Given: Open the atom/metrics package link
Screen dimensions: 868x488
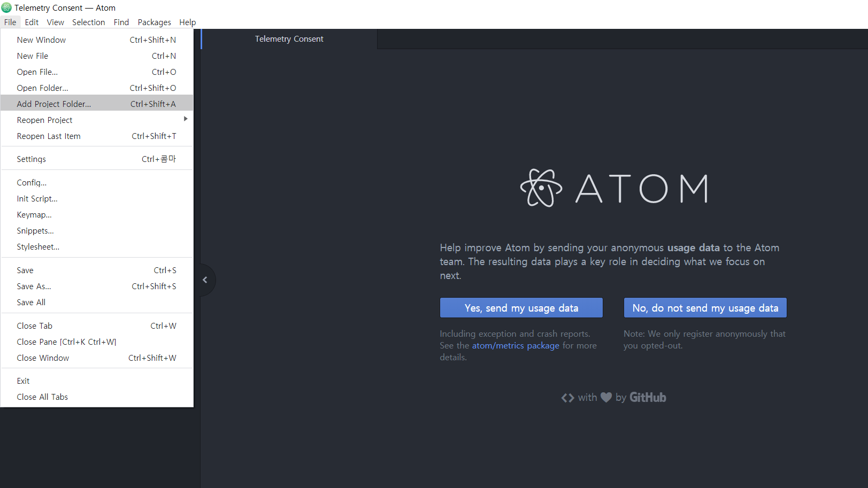Looking at the screenshot, I should (x=516, y=346).
